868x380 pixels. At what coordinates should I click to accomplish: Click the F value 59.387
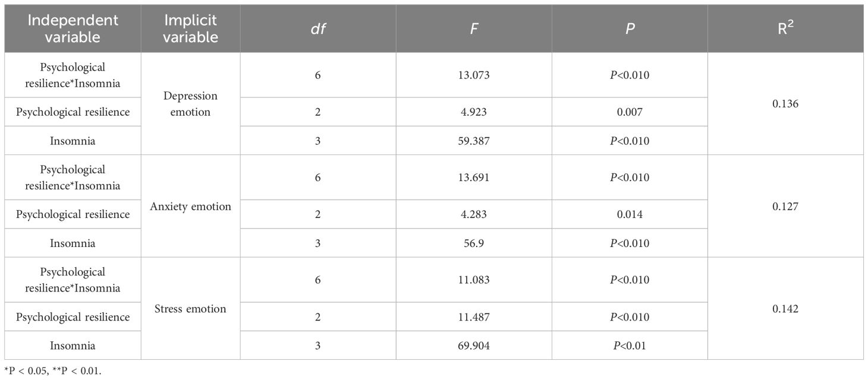click(474, 141)
